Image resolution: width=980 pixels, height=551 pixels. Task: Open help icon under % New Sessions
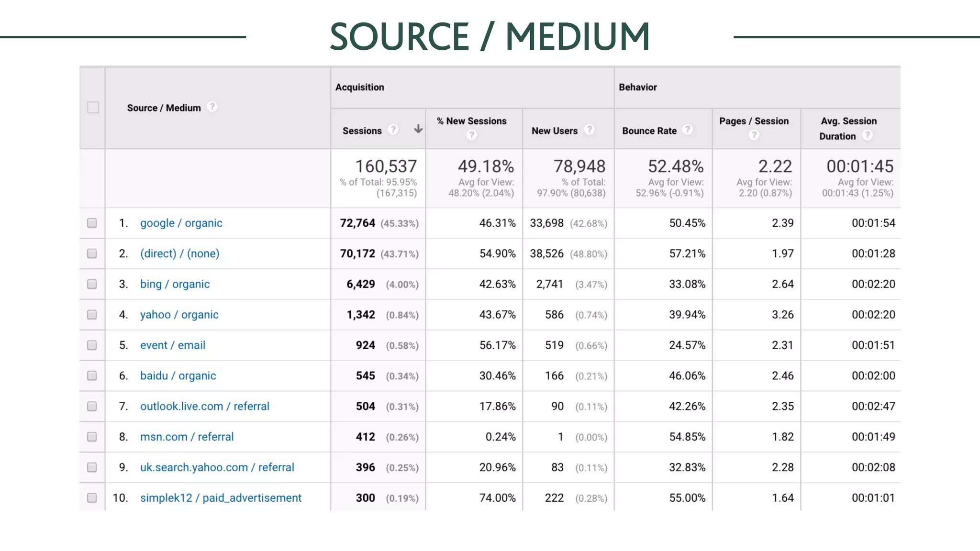[x=471, y=135]
